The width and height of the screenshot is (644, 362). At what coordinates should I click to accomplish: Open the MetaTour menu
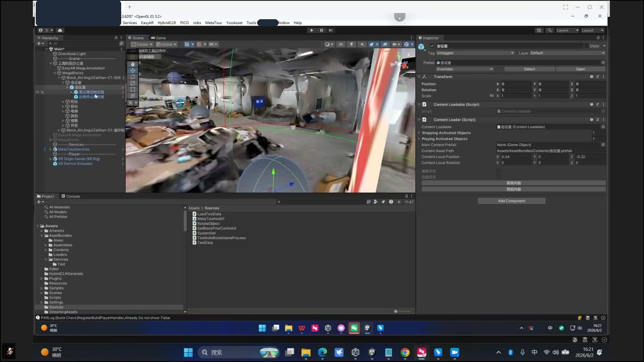coord(213,23)
